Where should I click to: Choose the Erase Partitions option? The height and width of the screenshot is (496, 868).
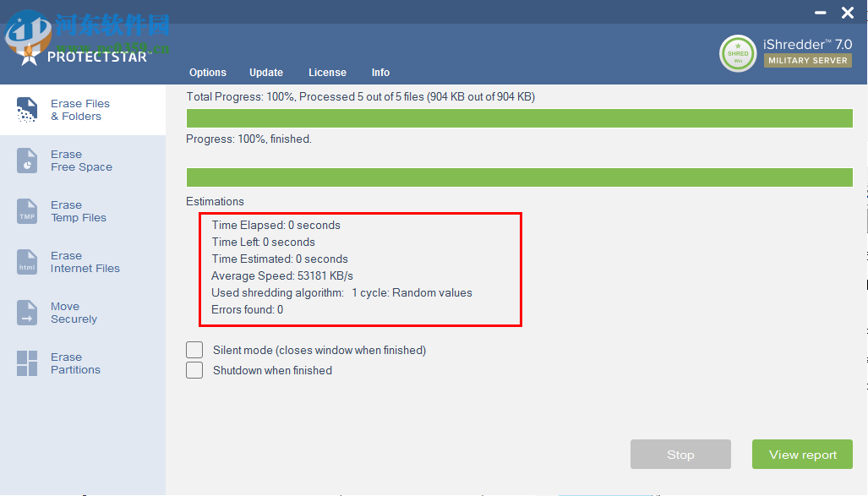[x=83, y=363]
